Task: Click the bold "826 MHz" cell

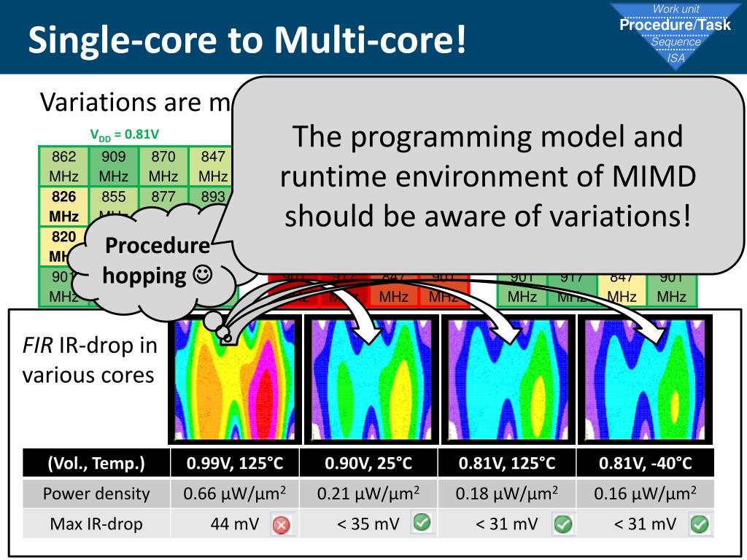Action: point(64,206)
